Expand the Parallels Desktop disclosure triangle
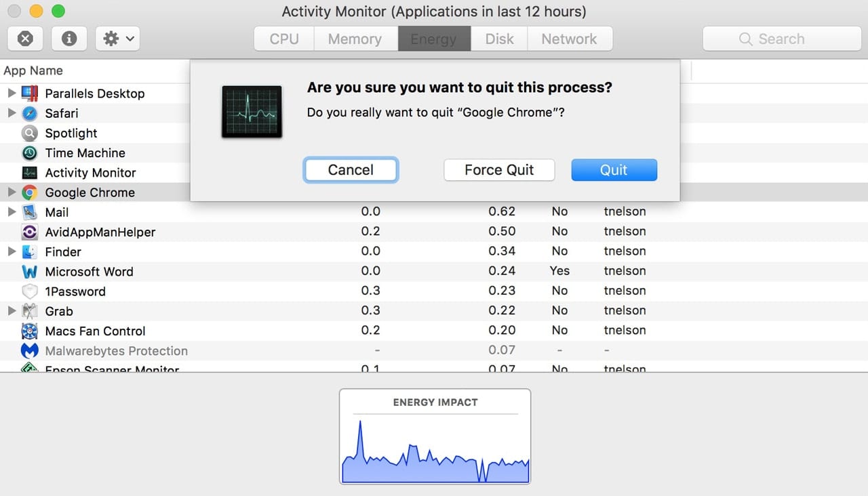The width and height of the screenshot is (868, 496). coord(12,94)
